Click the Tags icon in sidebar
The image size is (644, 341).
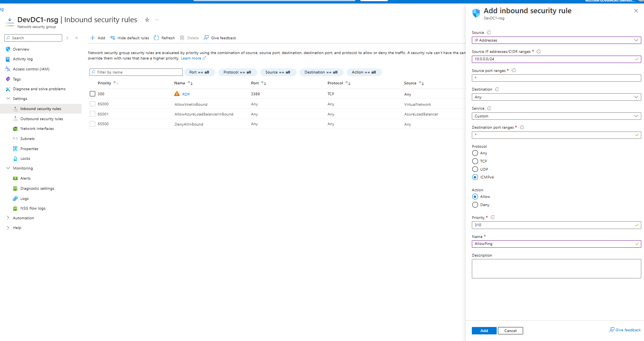tap(8, 79)
